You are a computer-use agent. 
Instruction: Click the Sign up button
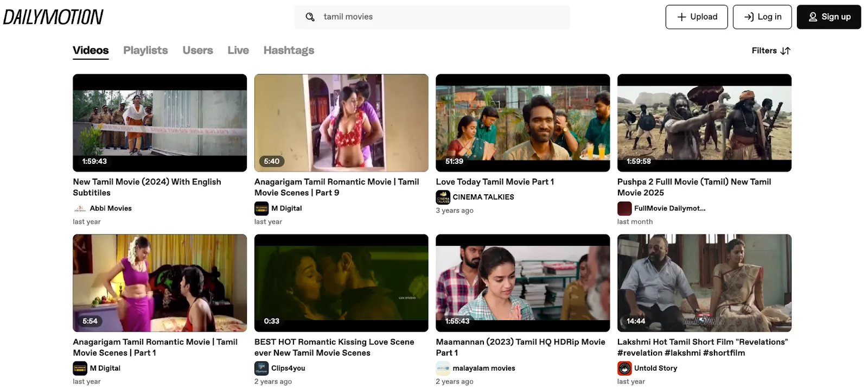coord(828,17)
